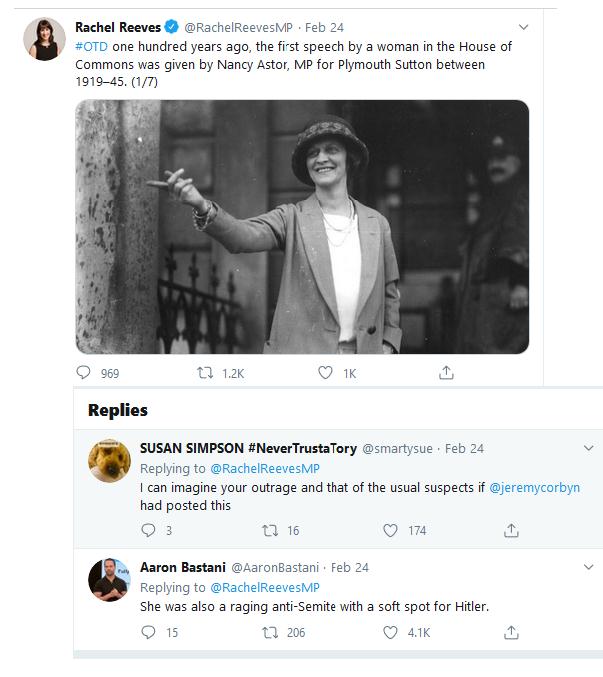Share Aaron Bastani's reply
This screenshot has width=603, height=677.
coord(511,632)
